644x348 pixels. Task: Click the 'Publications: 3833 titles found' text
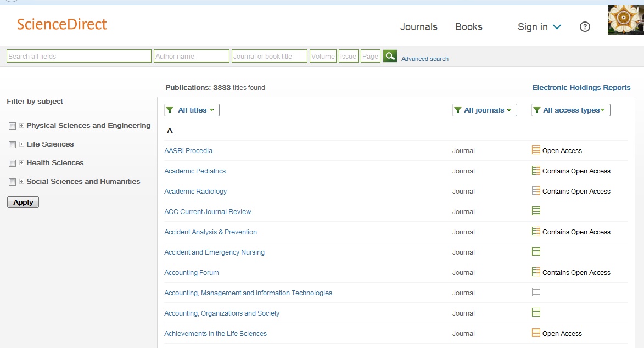tap(215, 87)
